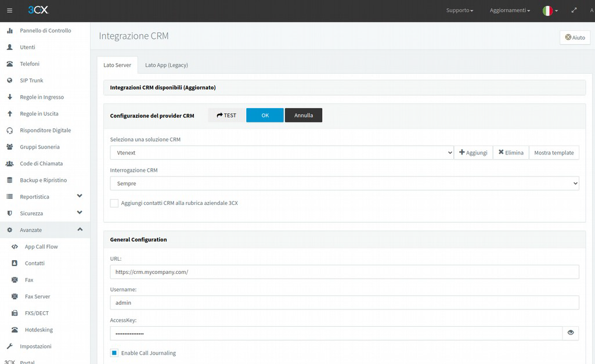Open the Interrogazione CRM dropdown
This screenshot has height=364, width=595.
(x=345, y=183)
